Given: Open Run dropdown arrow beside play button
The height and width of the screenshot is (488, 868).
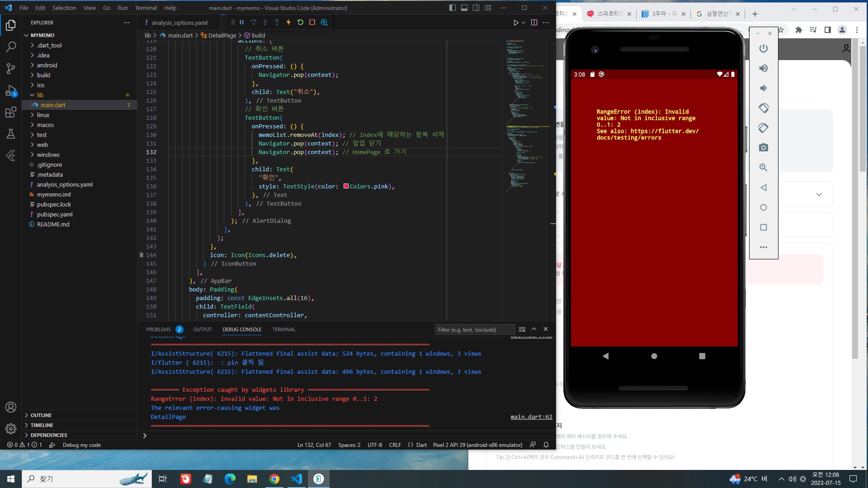Looking at the screenshot, I should point(524,23).
